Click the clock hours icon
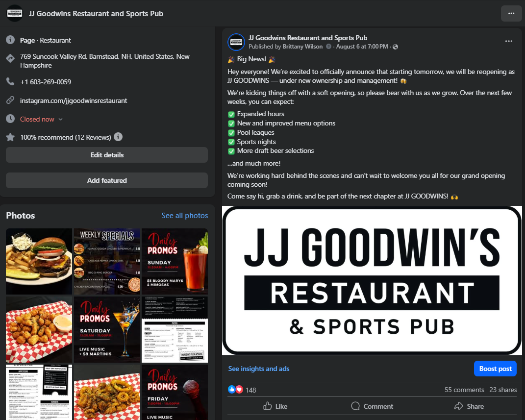525x420 pixels. (x=10, y=119)
